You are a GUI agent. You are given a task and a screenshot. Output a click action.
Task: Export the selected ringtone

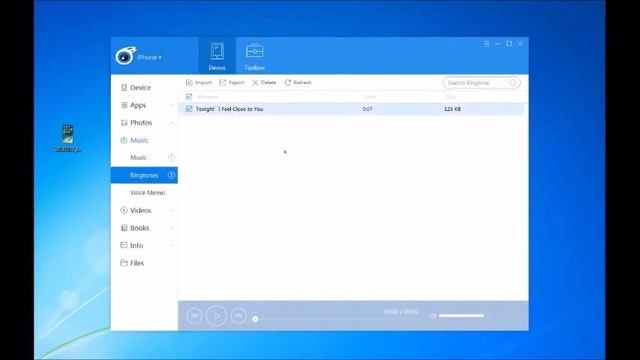coord(232,82)
